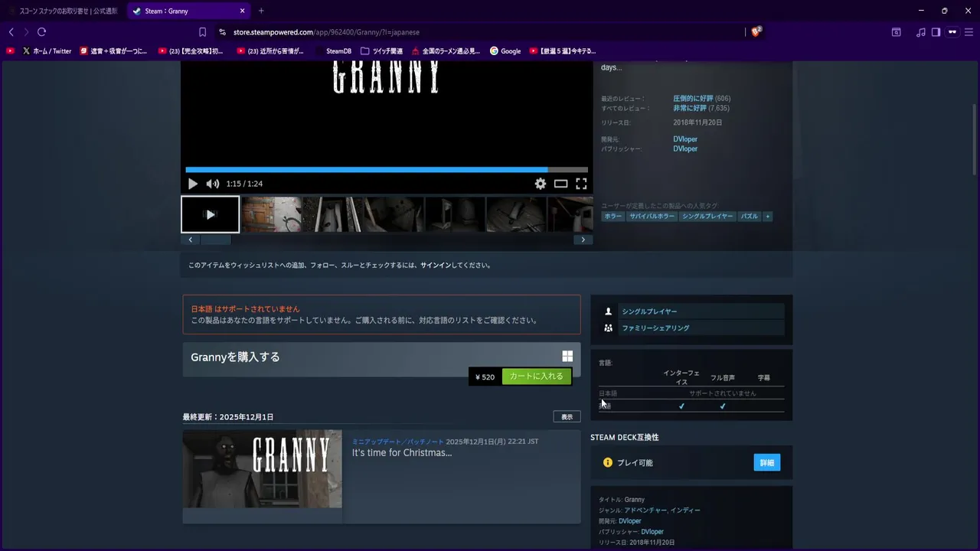Click the 表示 button beside last update

pyautogui.click(x=567, y=417)
